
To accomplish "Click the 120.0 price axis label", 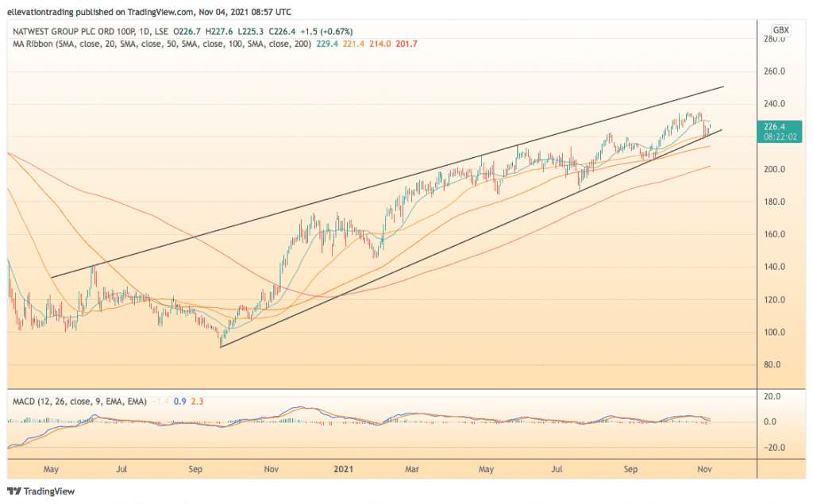I will pyautogui.click(x=775, y=300).
